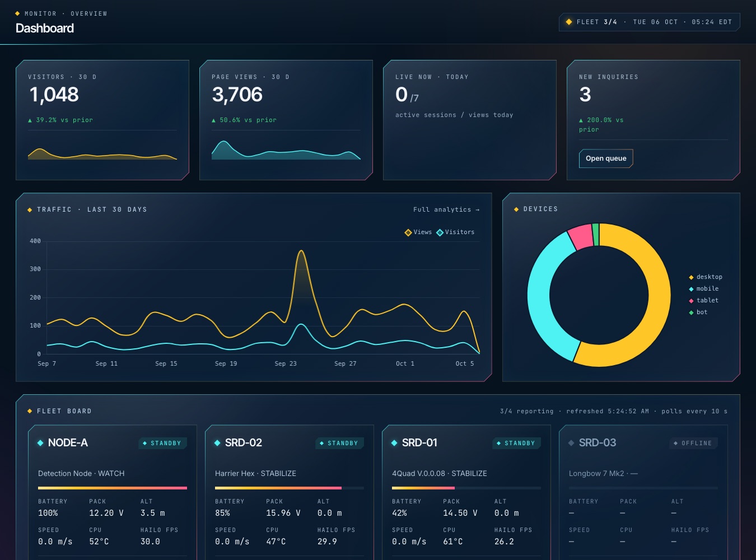This screenshot has width=756, height=560.
Task: Open the inquiries queue button
Action: [606, 158]
